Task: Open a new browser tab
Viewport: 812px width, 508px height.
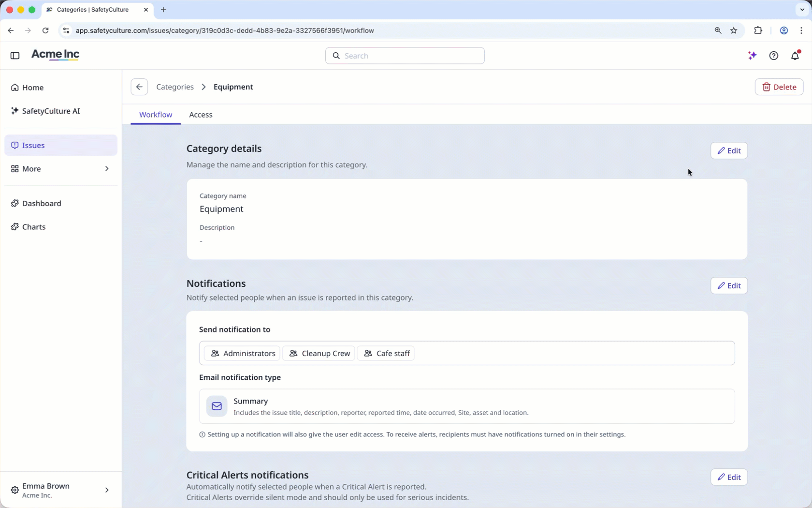Action: [163, 10]
